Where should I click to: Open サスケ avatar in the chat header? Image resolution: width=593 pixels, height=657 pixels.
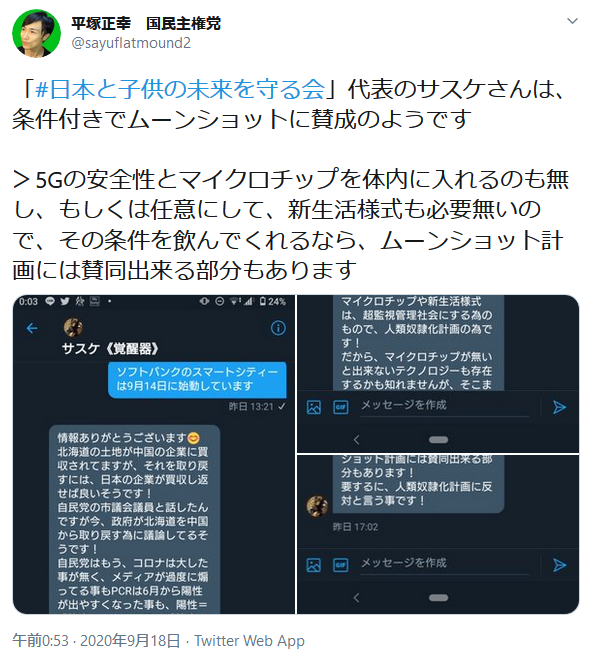[x=73, y=327]
